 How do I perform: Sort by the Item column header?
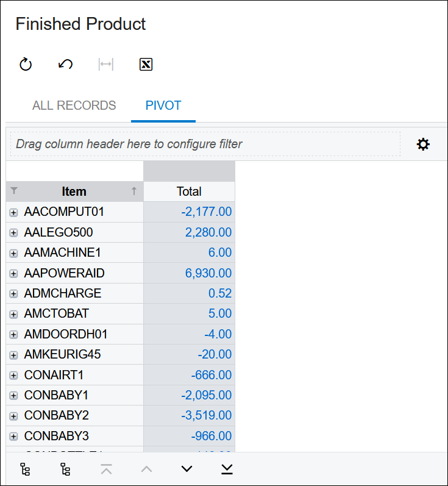coord(74,191)
